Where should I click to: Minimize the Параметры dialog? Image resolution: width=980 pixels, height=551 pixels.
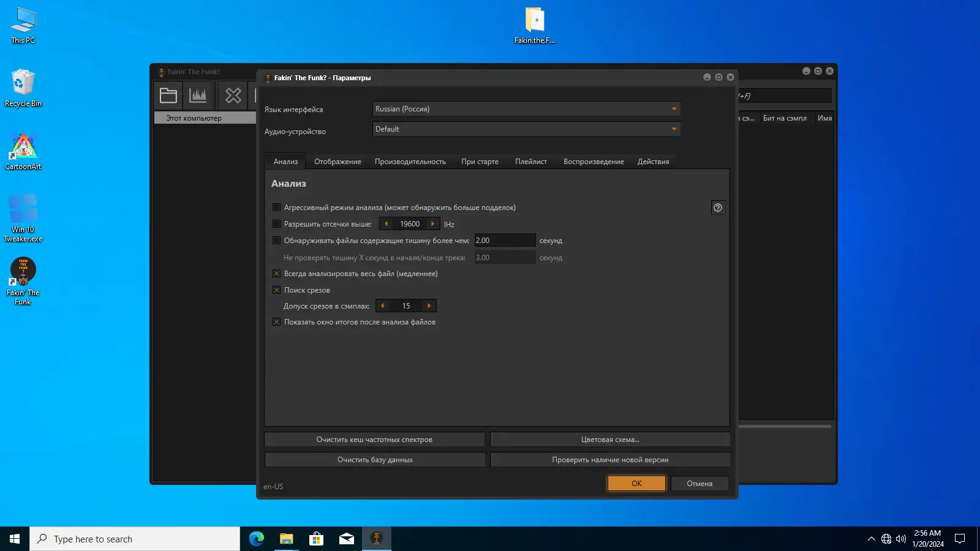pos(707,77)
